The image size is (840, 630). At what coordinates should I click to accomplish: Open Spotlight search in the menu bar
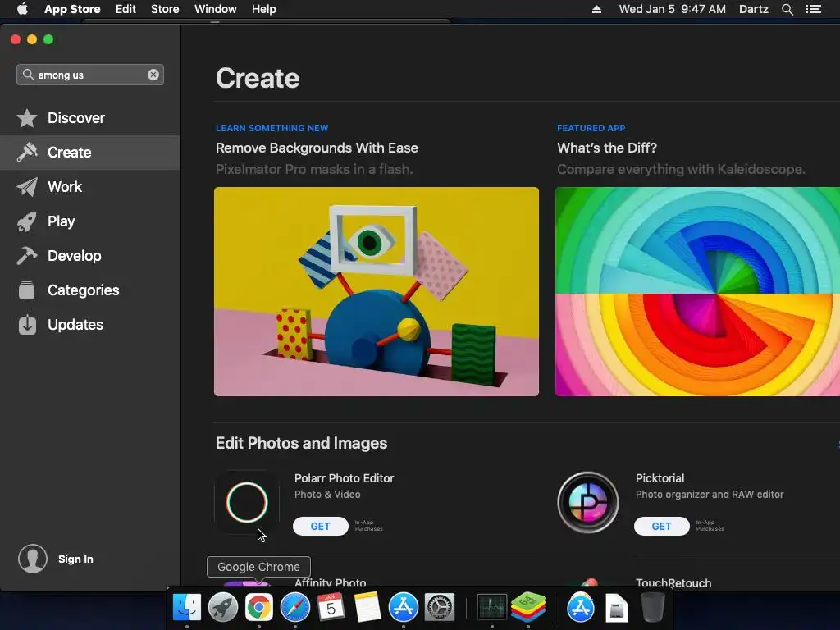point(787,9)
